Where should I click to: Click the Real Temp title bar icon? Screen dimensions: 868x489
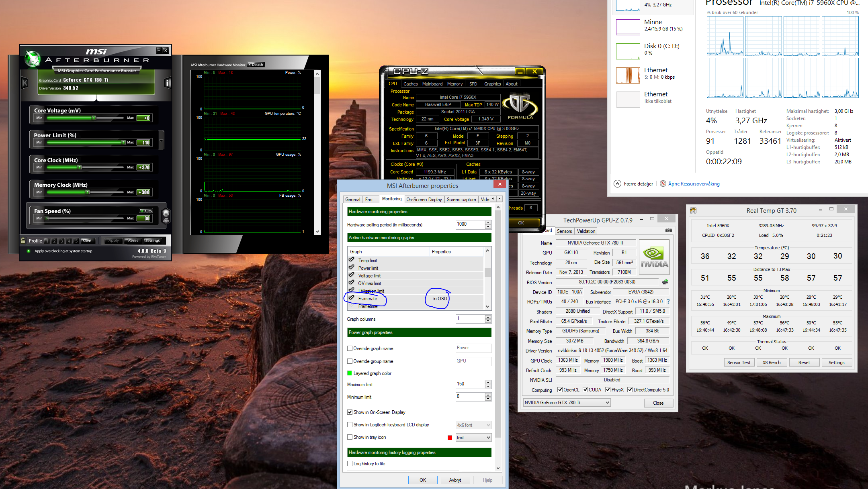pyautogui.click(x=693, y=210)
